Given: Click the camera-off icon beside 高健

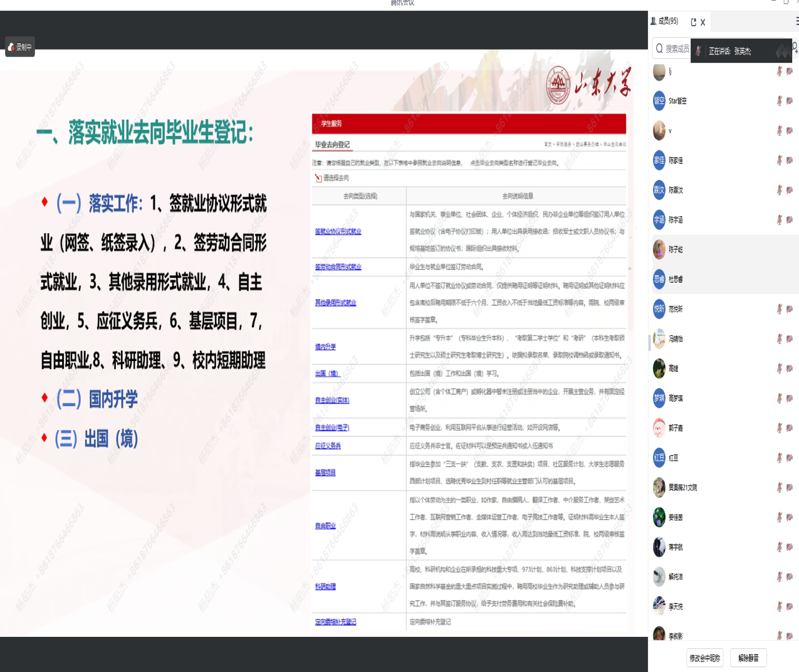Looking at the screenshot, I should coord(790,369).
